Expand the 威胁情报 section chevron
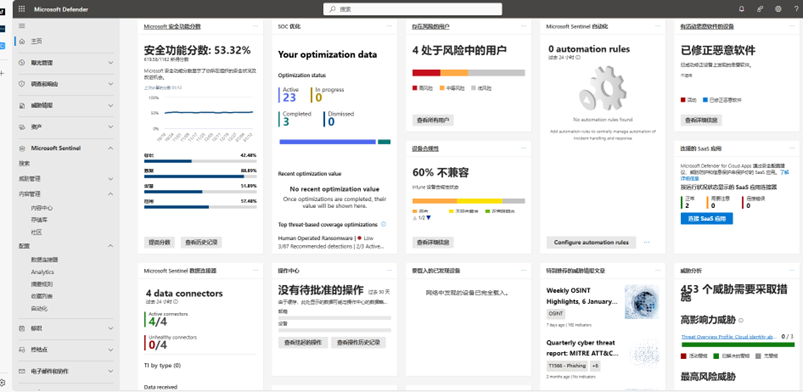 coord(111,106)
